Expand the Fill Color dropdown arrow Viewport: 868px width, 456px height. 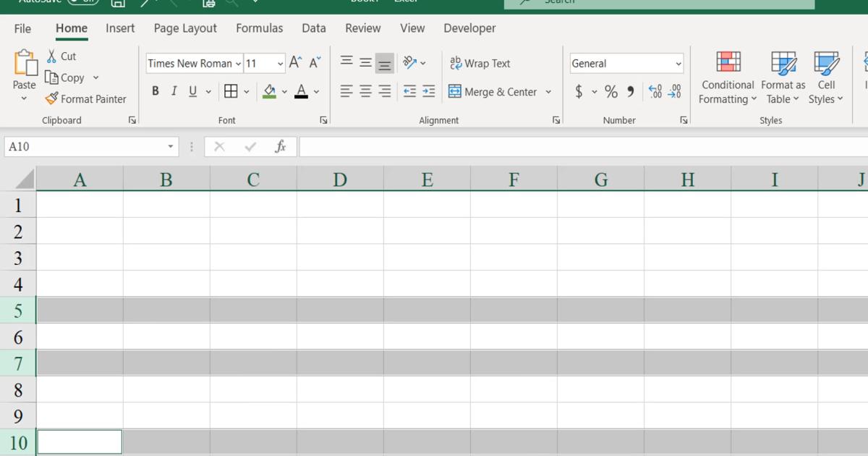pyautogui.click(x=285, y=91)
